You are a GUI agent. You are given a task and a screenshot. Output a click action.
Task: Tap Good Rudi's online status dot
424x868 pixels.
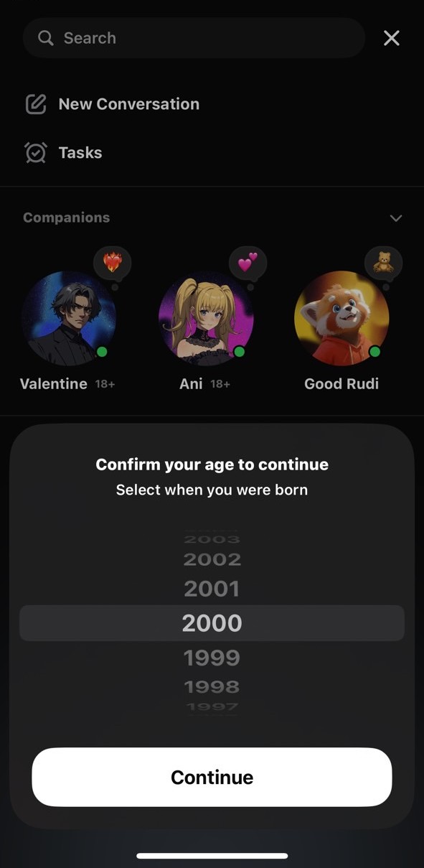coord(374,352)
